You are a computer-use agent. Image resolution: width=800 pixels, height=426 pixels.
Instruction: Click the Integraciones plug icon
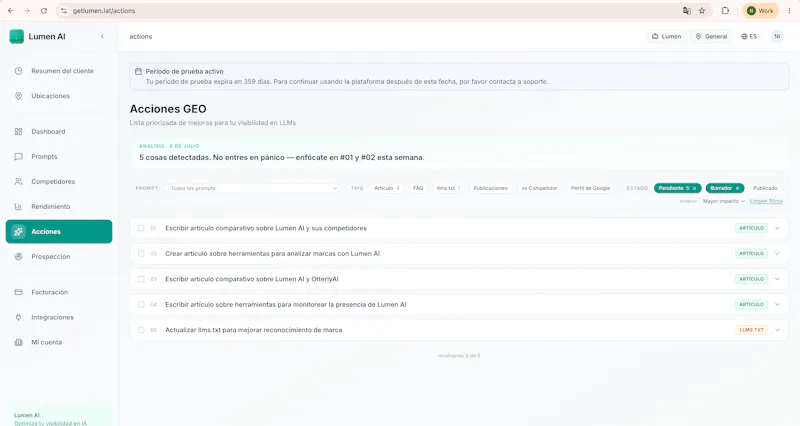(x=18, y=317)
